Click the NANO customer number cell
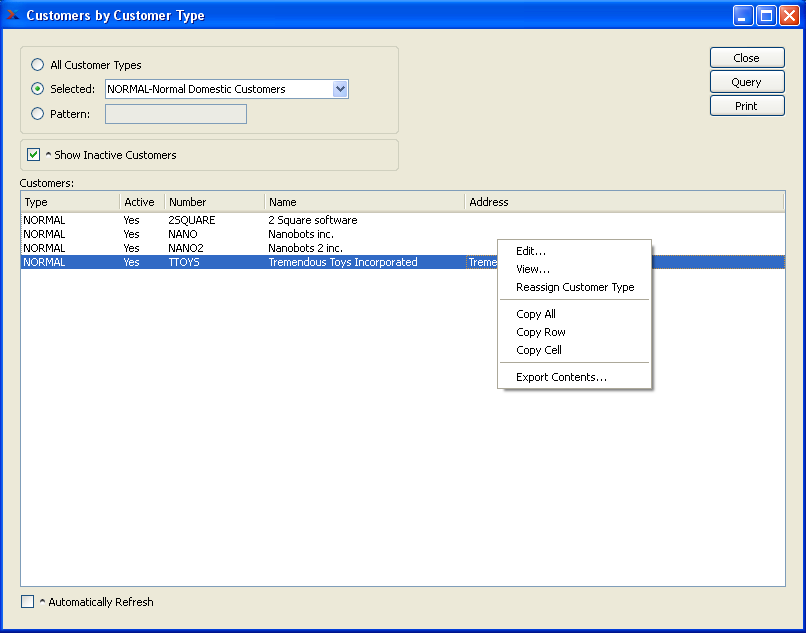This screenshot has width=806, height=633. (182, 234)
